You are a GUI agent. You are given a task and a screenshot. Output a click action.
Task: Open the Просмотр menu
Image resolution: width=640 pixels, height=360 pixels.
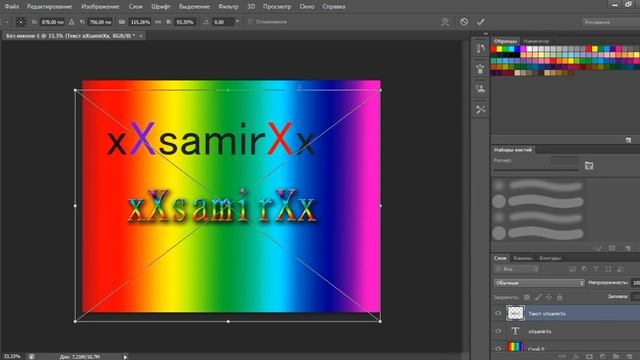(277, 7)
